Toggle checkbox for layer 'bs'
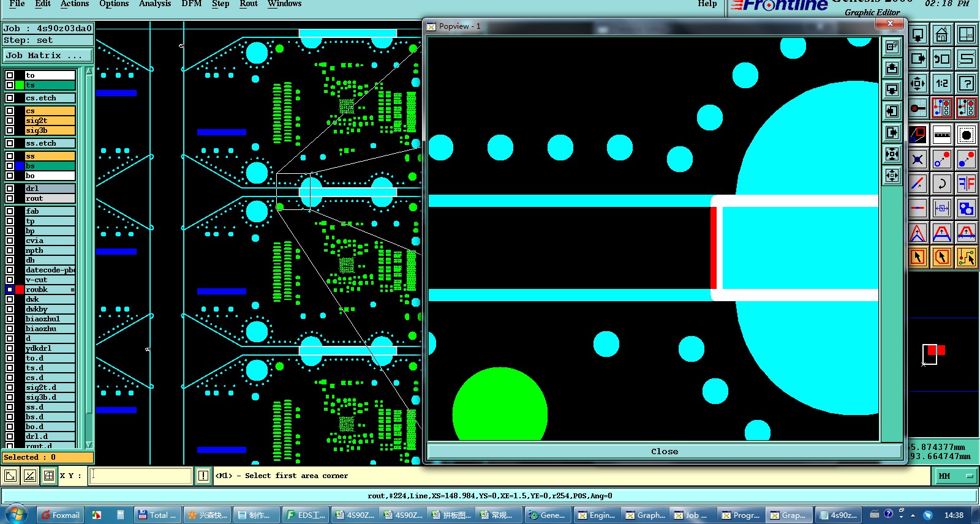The width and height of the screenshot is (980, 524). 10,166
